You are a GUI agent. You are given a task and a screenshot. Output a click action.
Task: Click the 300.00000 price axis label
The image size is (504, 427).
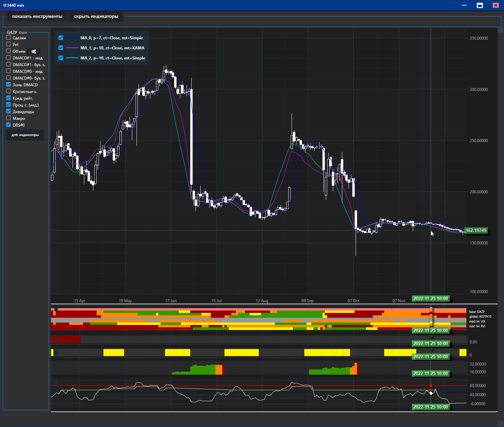click(x=479, y=90)
